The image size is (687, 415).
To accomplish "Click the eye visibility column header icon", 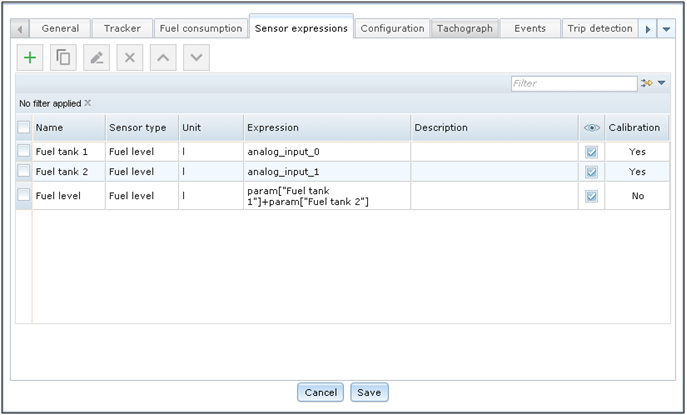I will click(591, 128).
